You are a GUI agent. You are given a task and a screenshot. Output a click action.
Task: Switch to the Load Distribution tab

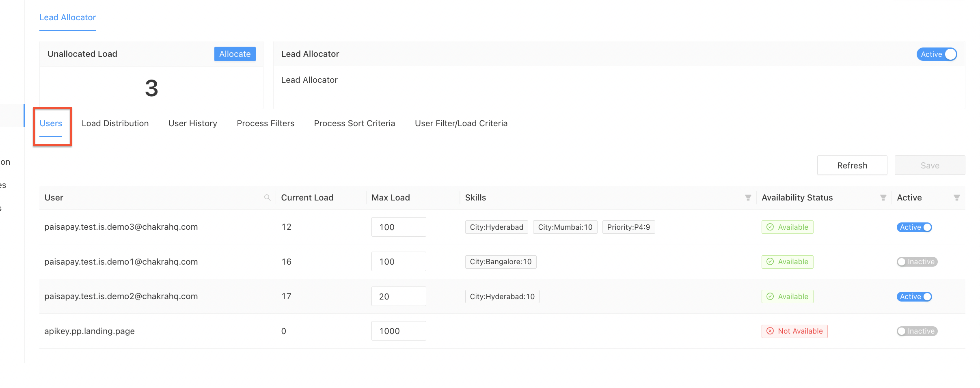pos(115,123)
